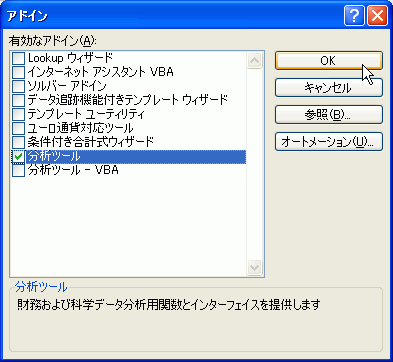Click the キャンセル button
This screenshot has height=362, width=393.
coord(329,88)
